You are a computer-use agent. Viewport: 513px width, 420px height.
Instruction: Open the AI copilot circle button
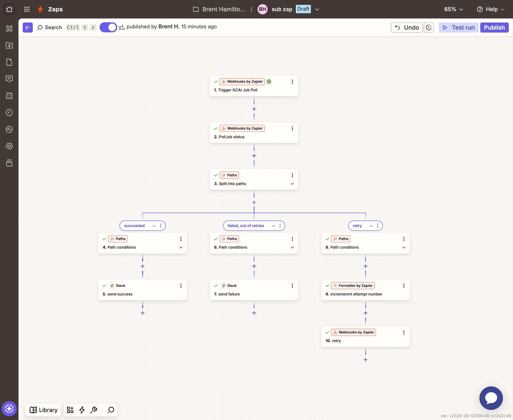(9, 409)
